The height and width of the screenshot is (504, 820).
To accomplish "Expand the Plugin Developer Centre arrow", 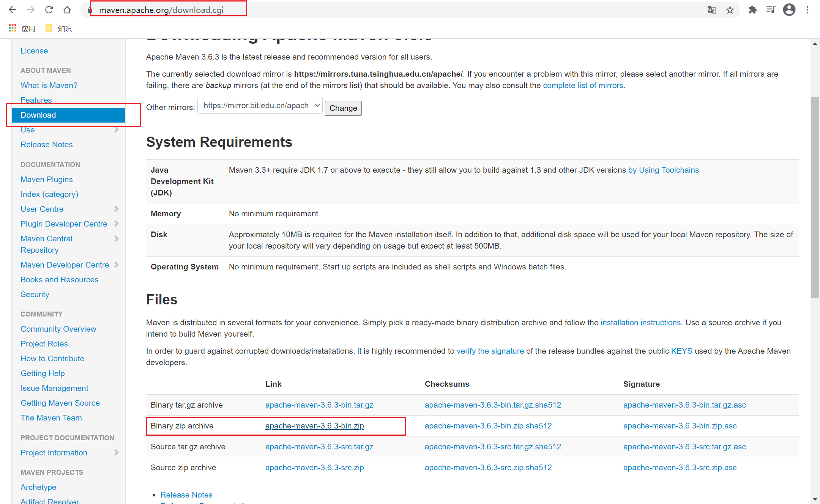I will [x=117, y=224].
